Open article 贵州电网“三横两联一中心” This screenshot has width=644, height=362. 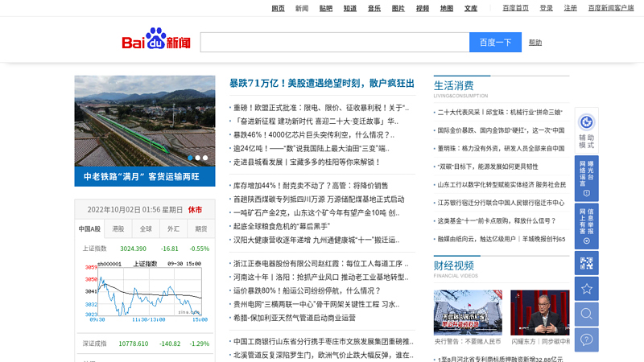click(316, 304)
